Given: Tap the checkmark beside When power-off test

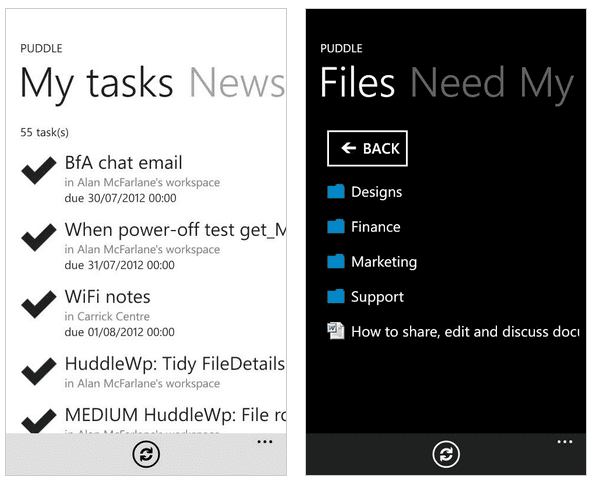Looking at the screenshot, I should (x=39, y=237).
